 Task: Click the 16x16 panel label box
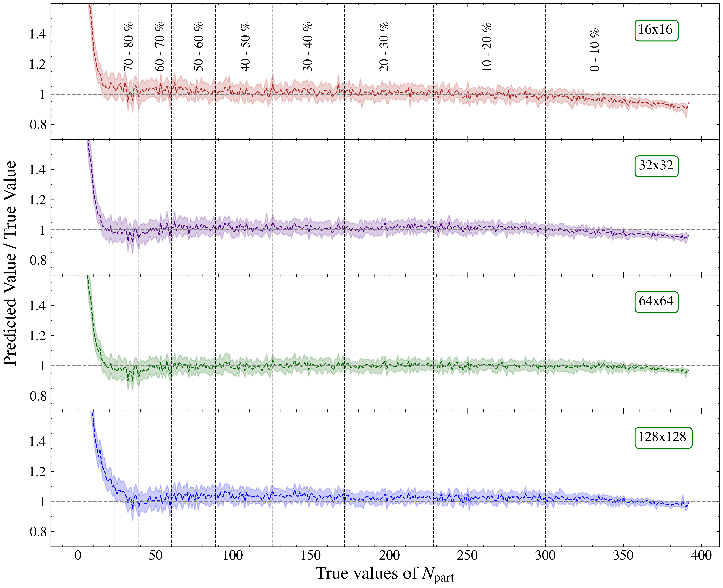(x=656, y=30)
